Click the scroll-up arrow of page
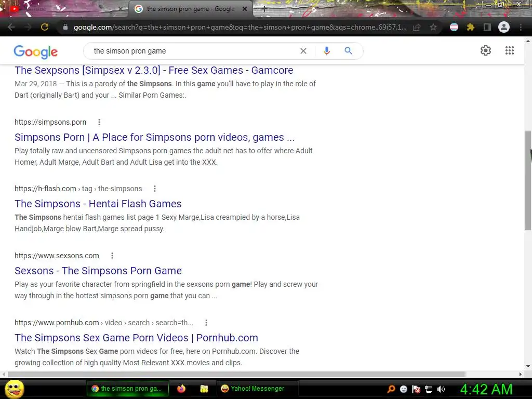This screenshot has height=399, width=532. (528, 41)
